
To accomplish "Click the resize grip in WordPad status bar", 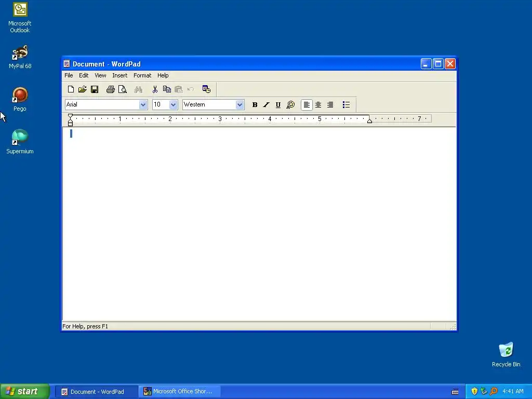I will click(453, 327).
